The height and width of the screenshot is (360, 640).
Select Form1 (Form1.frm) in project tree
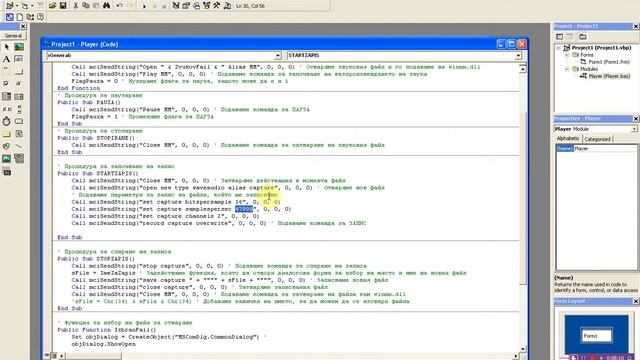(x=609, y=62)
